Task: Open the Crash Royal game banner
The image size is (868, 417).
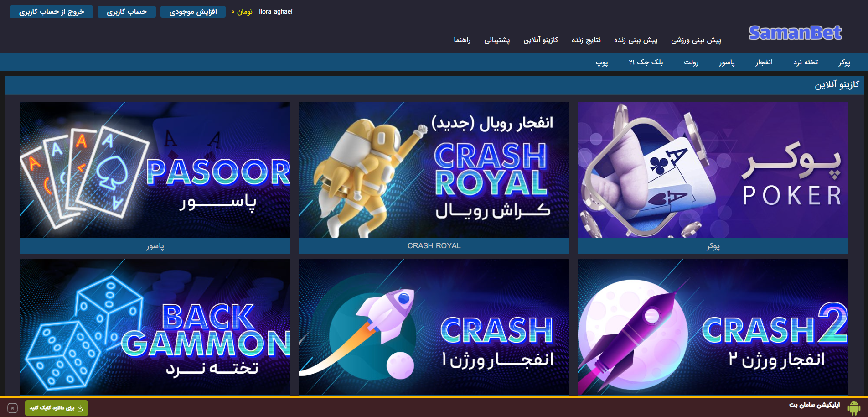Action: coord(434,170)
